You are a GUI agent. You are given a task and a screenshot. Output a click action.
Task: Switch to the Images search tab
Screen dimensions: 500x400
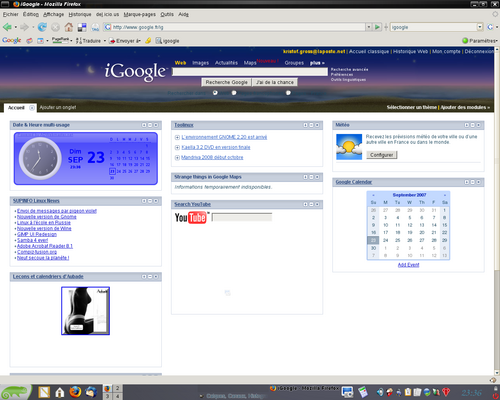tap(200, 63)
